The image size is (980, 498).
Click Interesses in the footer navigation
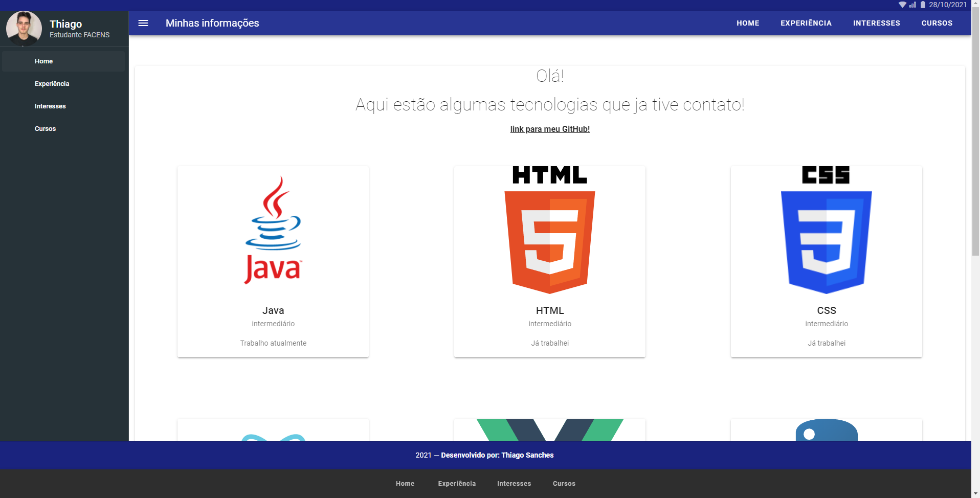pos(514,483)
